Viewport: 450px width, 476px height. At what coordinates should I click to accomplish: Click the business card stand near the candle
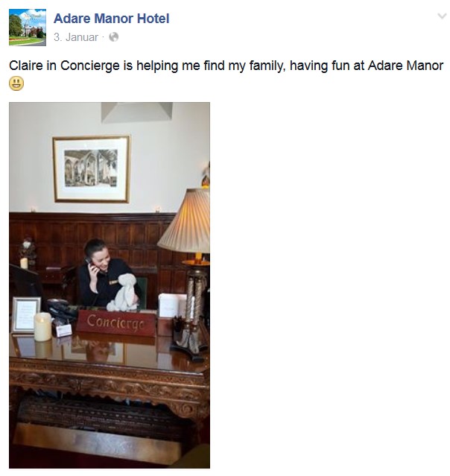click(63, 330)
